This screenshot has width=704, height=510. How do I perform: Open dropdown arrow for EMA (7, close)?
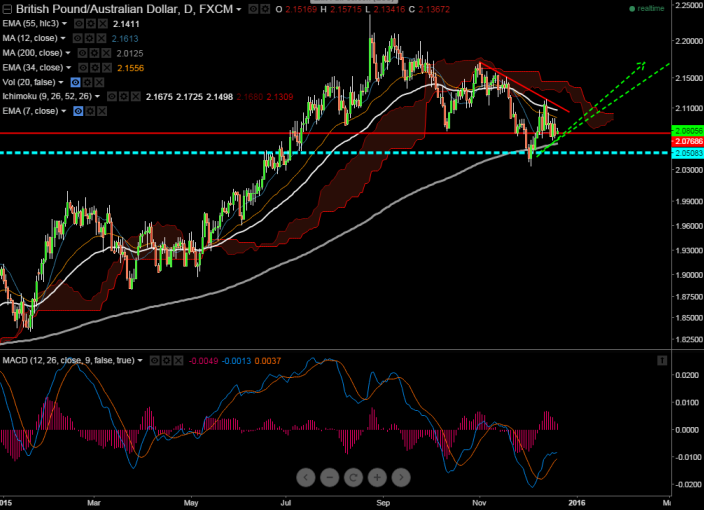coord(64,111)
